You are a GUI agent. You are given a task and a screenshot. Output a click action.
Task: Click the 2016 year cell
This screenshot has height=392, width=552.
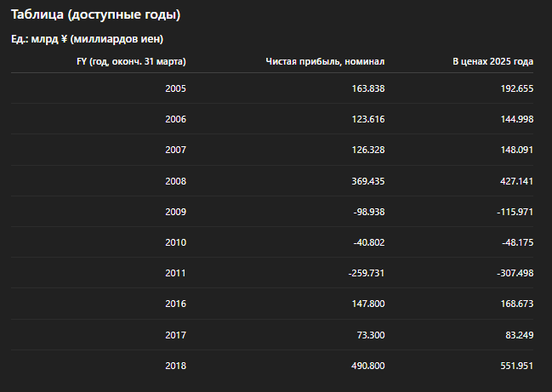point(175,304)
